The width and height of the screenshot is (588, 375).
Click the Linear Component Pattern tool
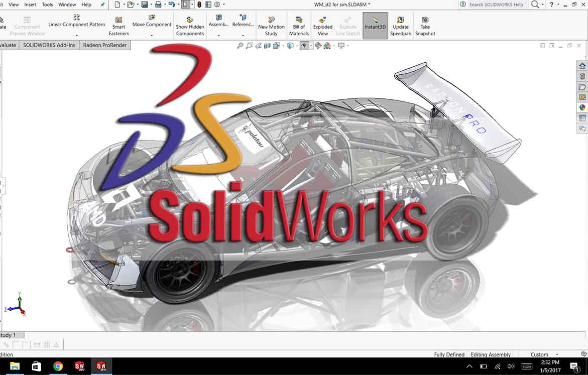tap(76, 21)
